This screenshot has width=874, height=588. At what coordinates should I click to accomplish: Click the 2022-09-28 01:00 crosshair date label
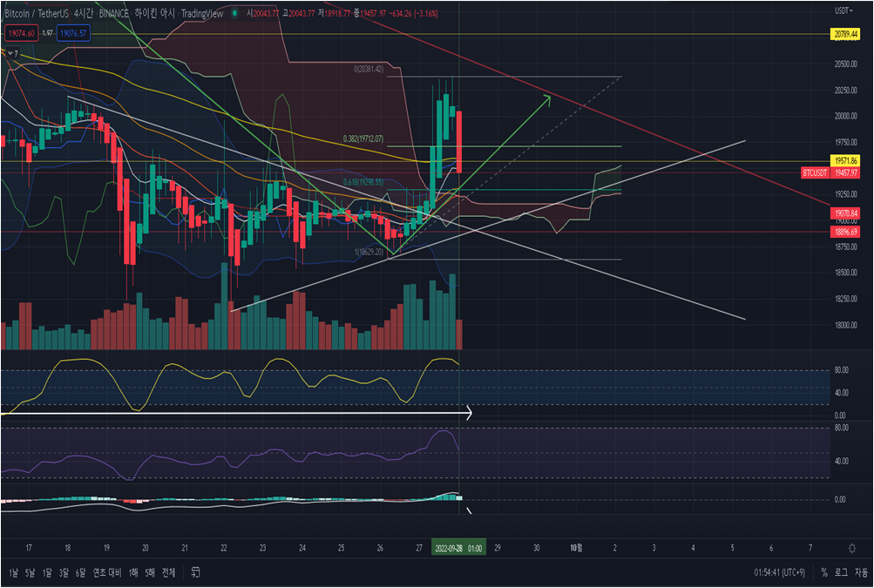click(x=458, y=548)
